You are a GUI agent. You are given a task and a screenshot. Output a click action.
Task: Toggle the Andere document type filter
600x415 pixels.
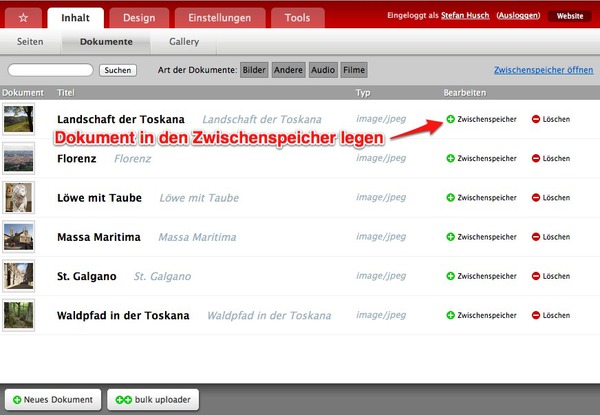[x=289, y=70]
